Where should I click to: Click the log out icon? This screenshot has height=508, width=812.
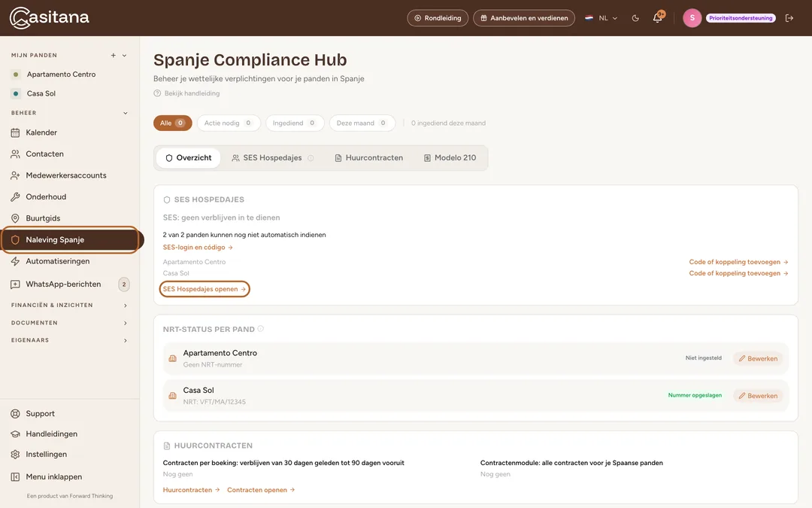coord(789,18)
